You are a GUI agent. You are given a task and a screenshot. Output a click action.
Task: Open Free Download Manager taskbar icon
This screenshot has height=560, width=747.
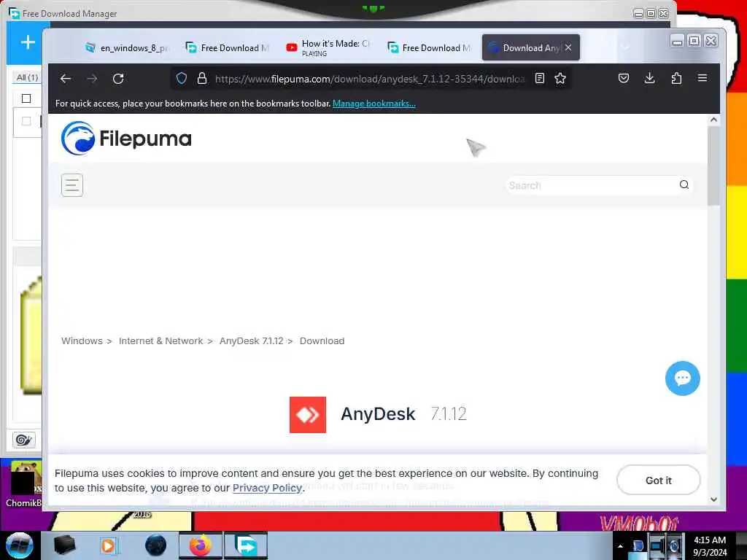coord(246,545)
